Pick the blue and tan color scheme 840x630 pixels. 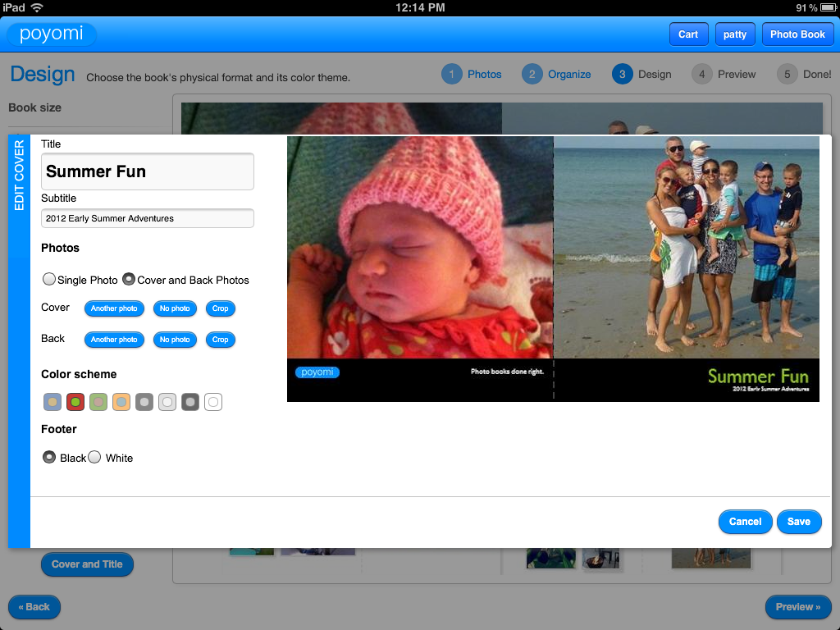52,402
